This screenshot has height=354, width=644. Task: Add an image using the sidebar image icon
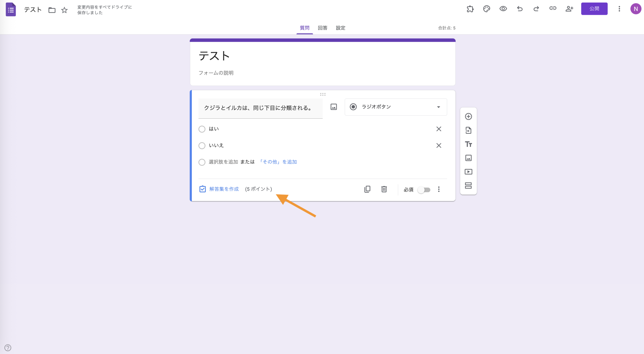(x=468, y=158)
